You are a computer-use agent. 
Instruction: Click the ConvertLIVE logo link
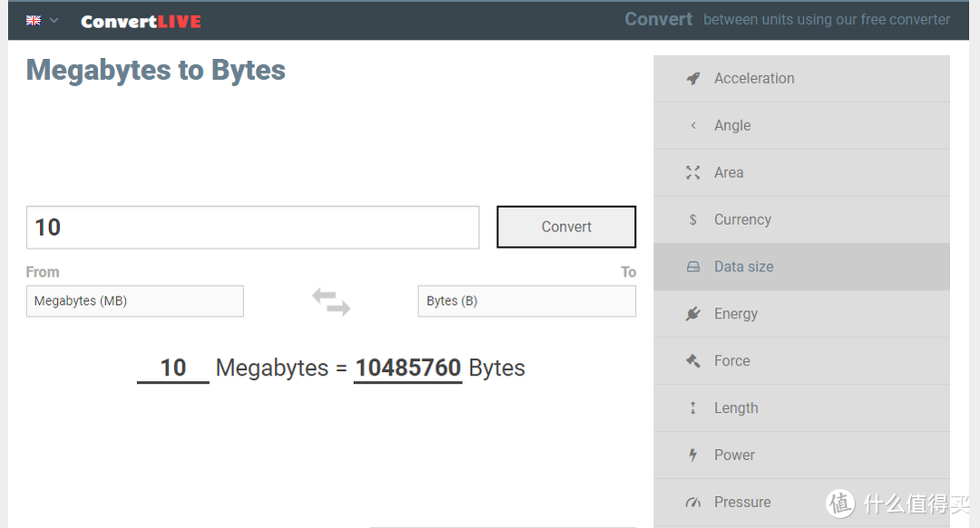click(141, 21)
